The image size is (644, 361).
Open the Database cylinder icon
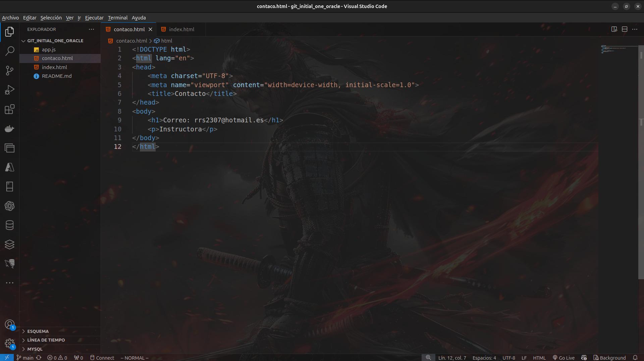9,225
